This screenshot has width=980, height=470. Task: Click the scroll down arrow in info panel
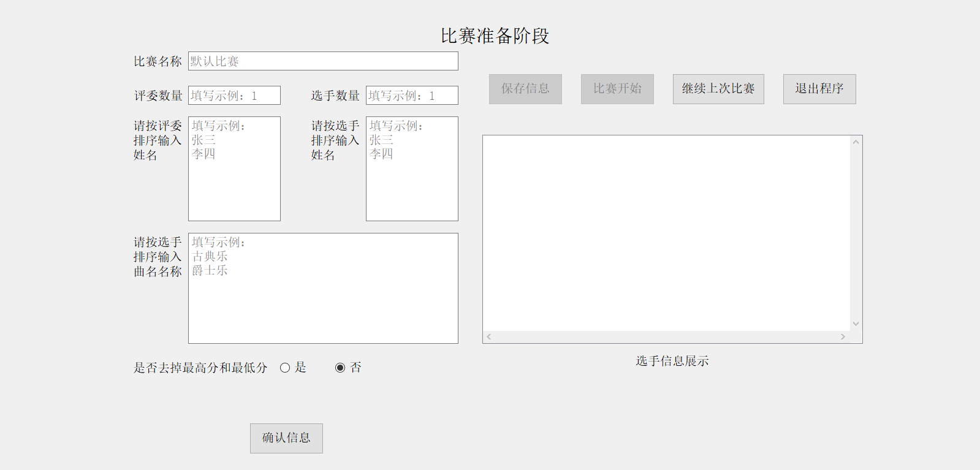click(856, 324)
